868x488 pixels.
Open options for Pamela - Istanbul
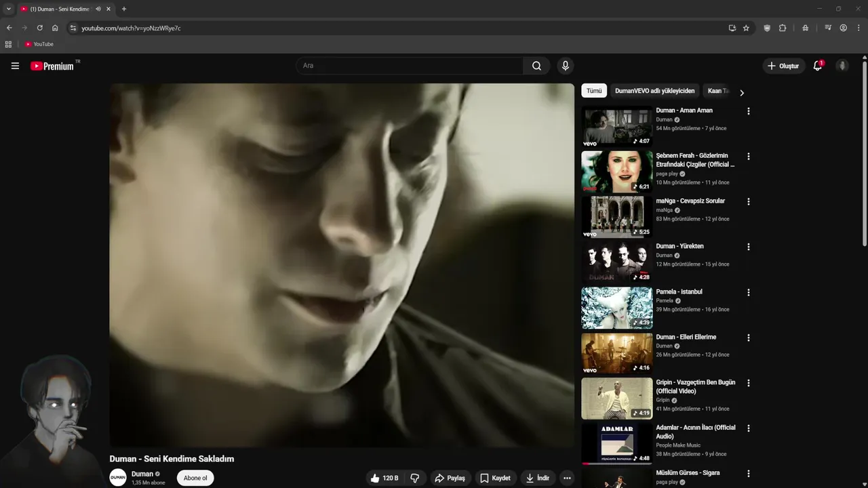click(749, 293)
